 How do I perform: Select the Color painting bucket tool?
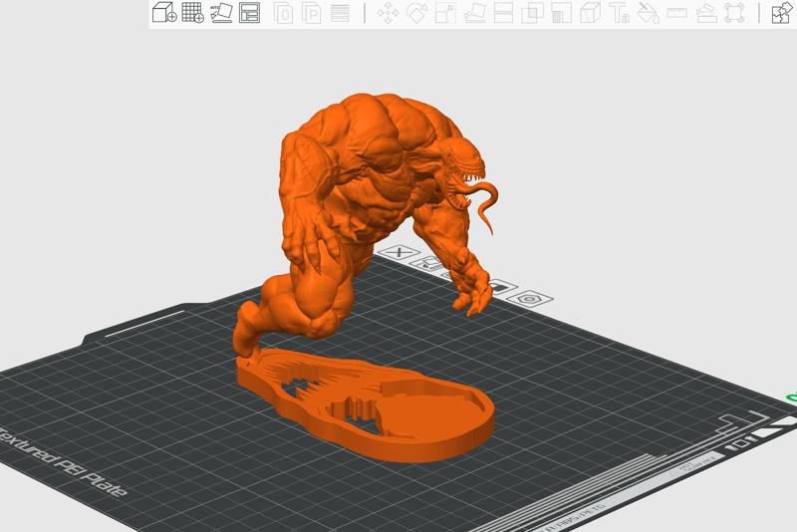[649, 13]
